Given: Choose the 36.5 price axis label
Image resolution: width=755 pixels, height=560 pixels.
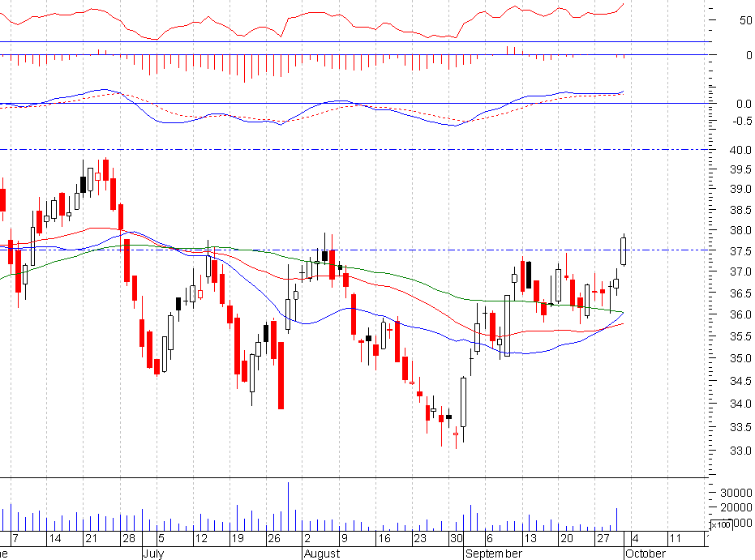Looking at the screenshot, I should tap(740, 293).
